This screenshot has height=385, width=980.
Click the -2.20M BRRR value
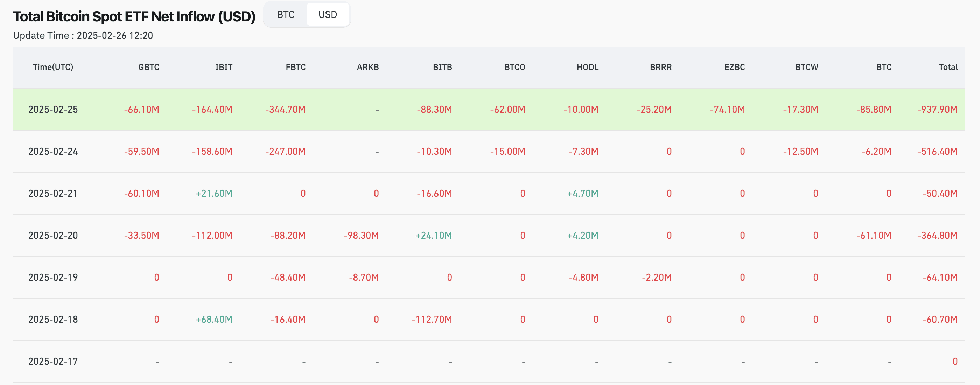click(x=657, y=277)
